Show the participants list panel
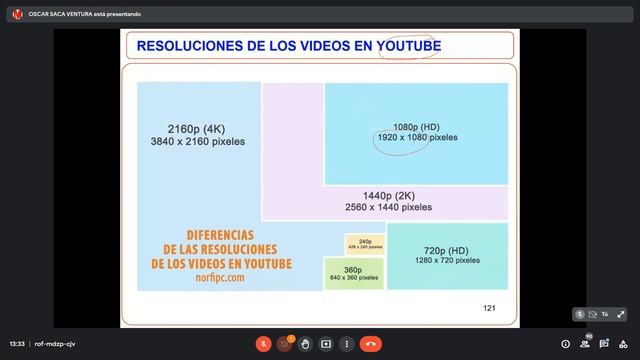 tap(584, 344)
